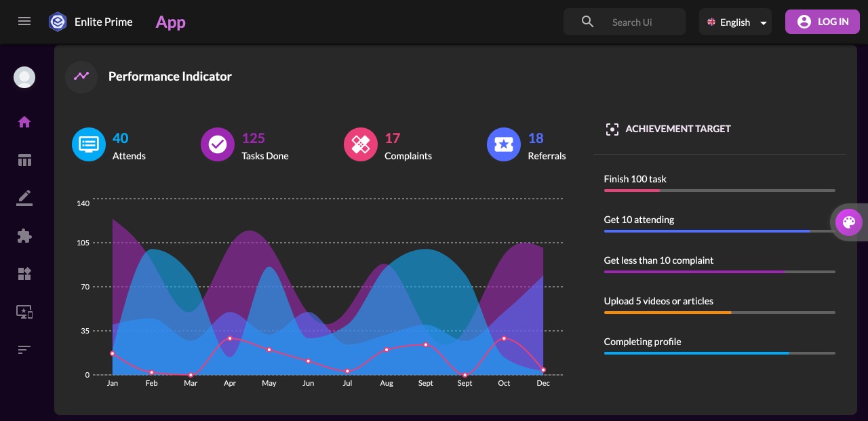The image size is (868, 421).
Task: Click the 17 Complaints value
Action: pos(393,138)
